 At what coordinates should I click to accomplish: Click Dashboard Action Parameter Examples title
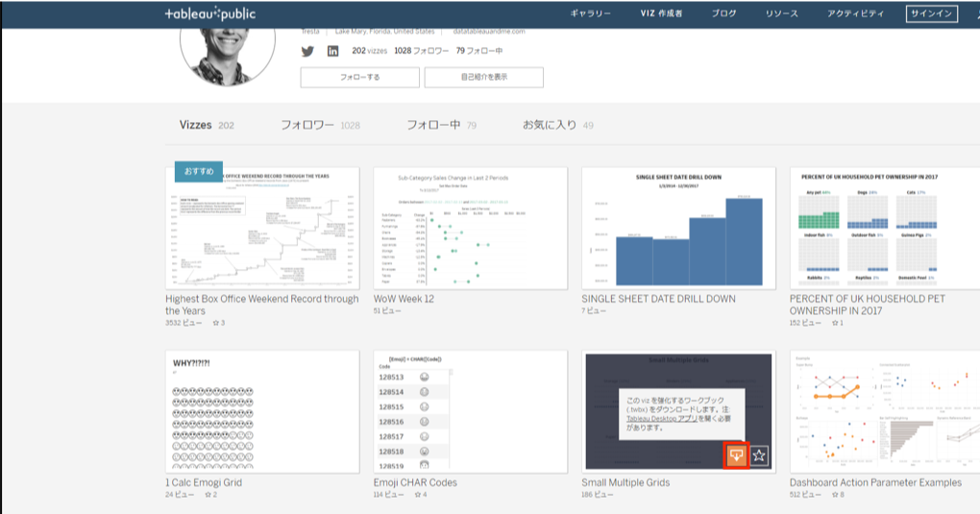pos(875,482)
